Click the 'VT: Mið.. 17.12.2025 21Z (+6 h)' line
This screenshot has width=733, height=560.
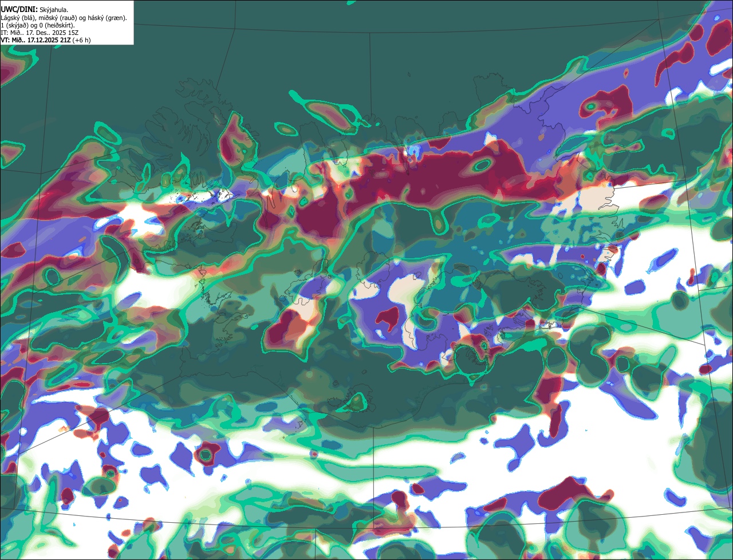click(x=46, y=40)
